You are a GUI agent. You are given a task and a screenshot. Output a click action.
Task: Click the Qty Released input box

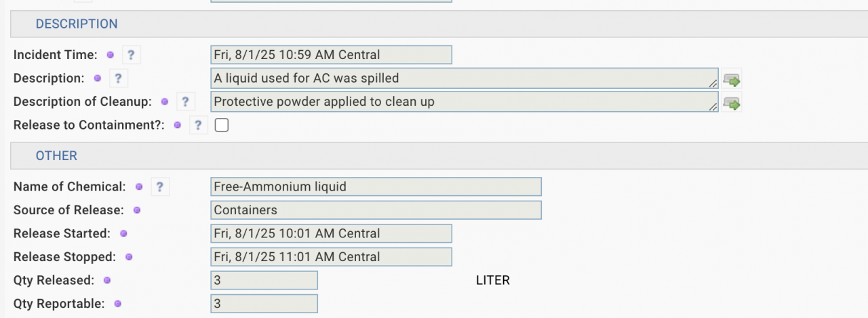pos(264,280)
